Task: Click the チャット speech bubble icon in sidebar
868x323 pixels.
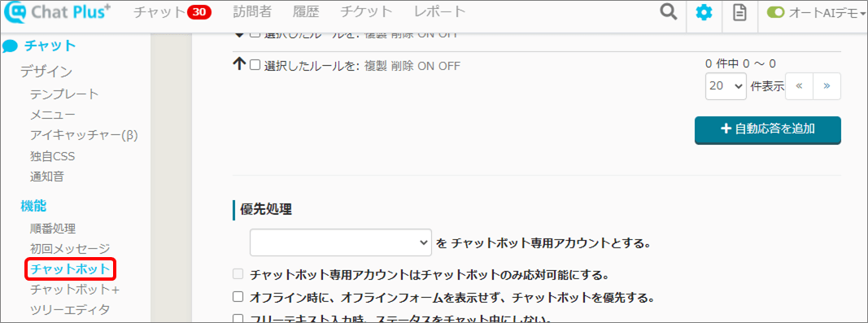Action: tap(11, 46)
